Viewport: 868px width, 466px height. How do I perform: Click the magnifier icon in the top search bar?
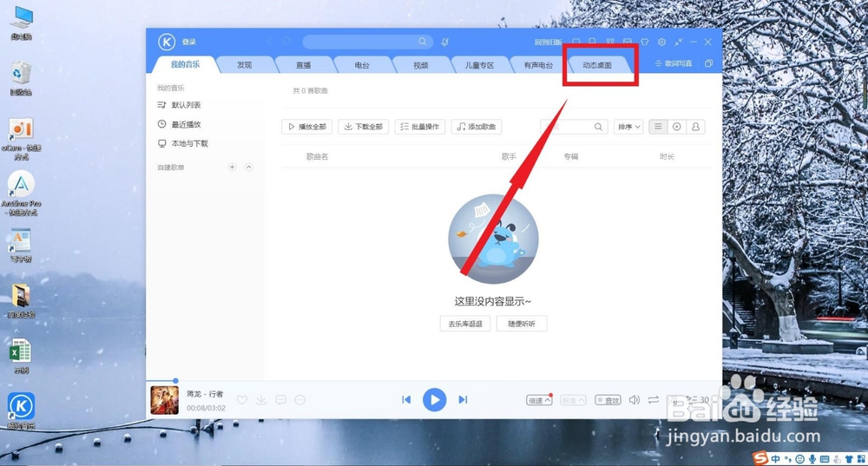pos(423,42)
